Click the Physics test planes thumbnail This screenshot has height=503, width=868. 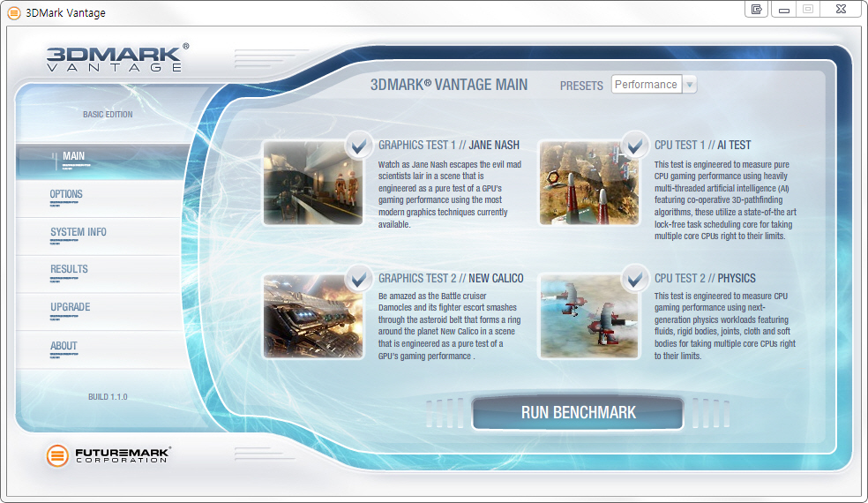[x=589, y=316]
